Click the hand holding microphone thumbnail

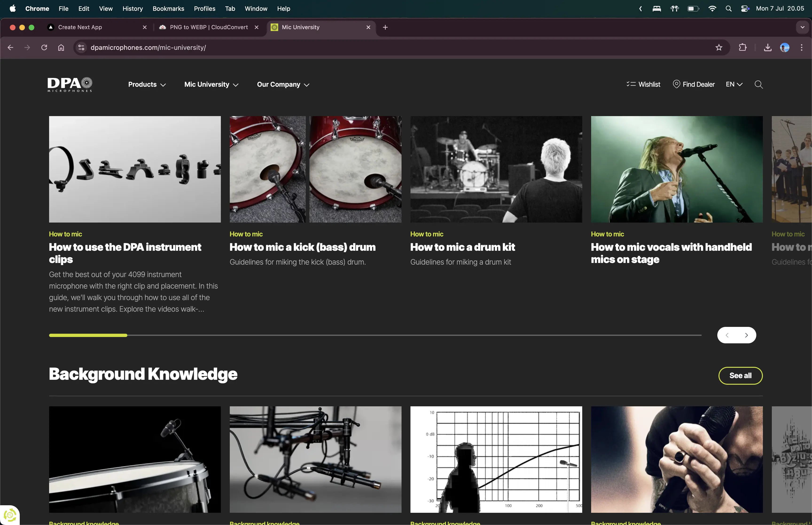point(677,459)
